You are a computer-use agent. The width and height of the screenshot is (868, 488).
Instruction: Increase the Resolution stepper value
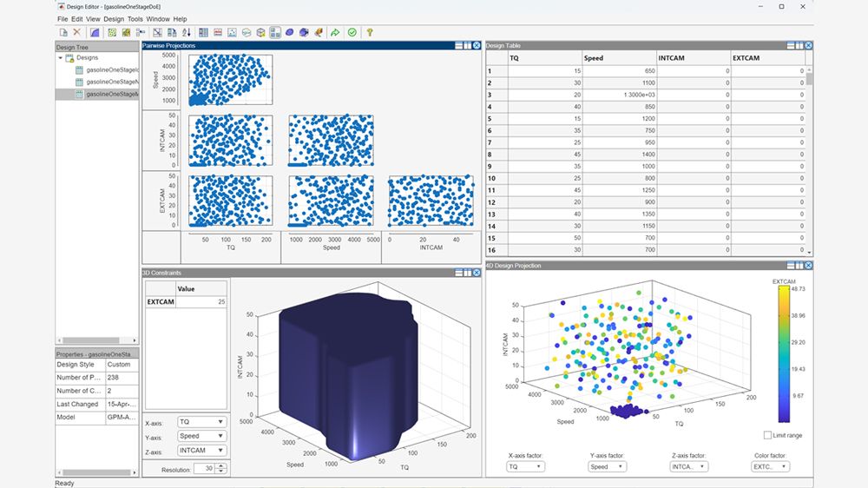pos(221,465)
